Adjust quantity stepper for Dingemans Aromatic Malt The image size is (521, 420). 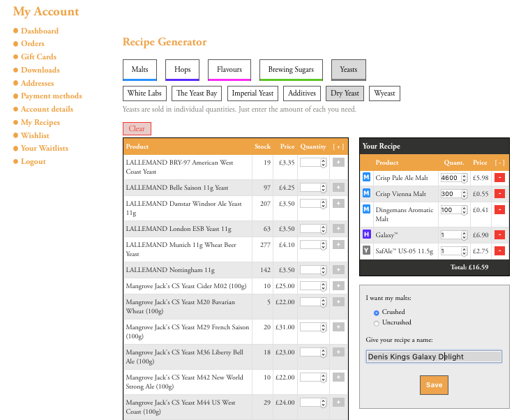pyautogui.click(x=465, y=210)
